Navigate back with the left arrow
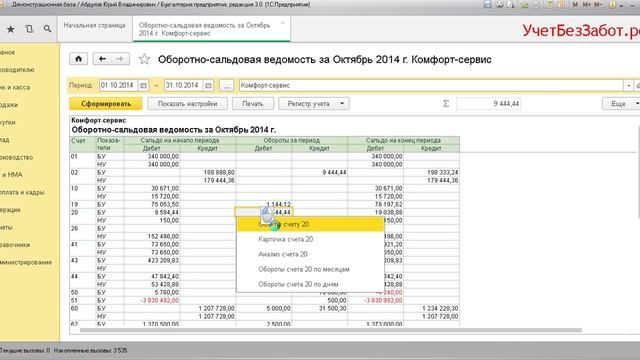Viewport: 640px width, 360px height. click(x=102, y=59)
